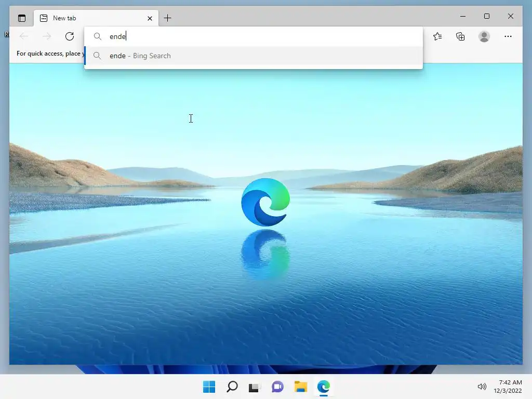Image resolution: width=532 pixels, height=399 pixels.
Task: Open the clock showing 7:42 AM
Action: [x=508, y=387]
